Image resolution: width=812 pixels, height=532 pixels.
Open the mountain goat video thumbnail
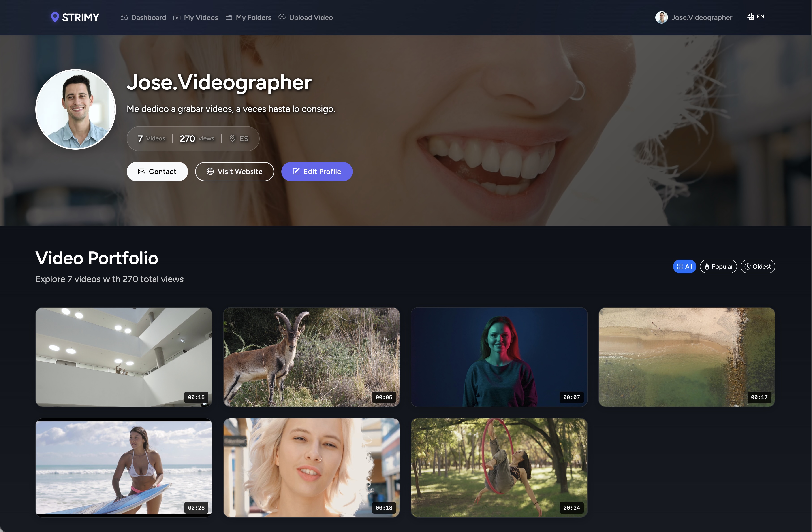click(311, 357)
